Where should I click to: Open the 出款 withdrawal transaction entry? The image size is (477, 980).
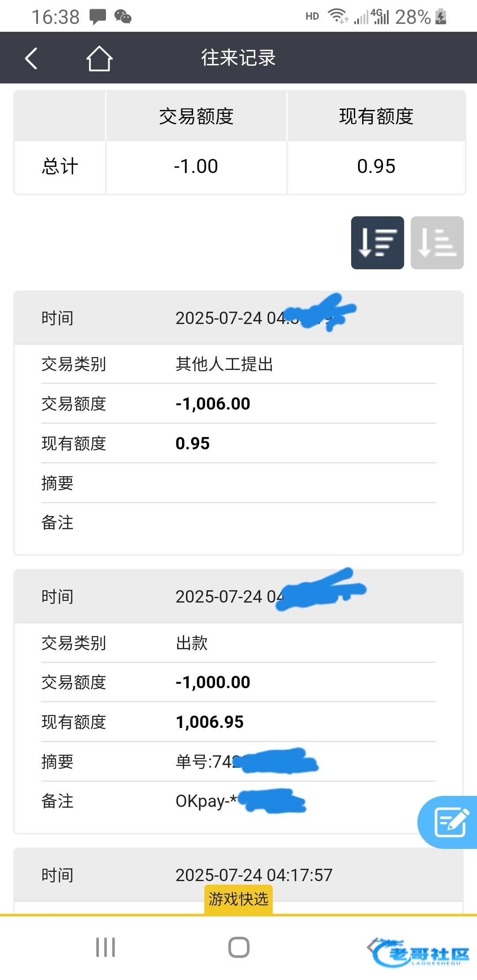click(x=192, y=643)
